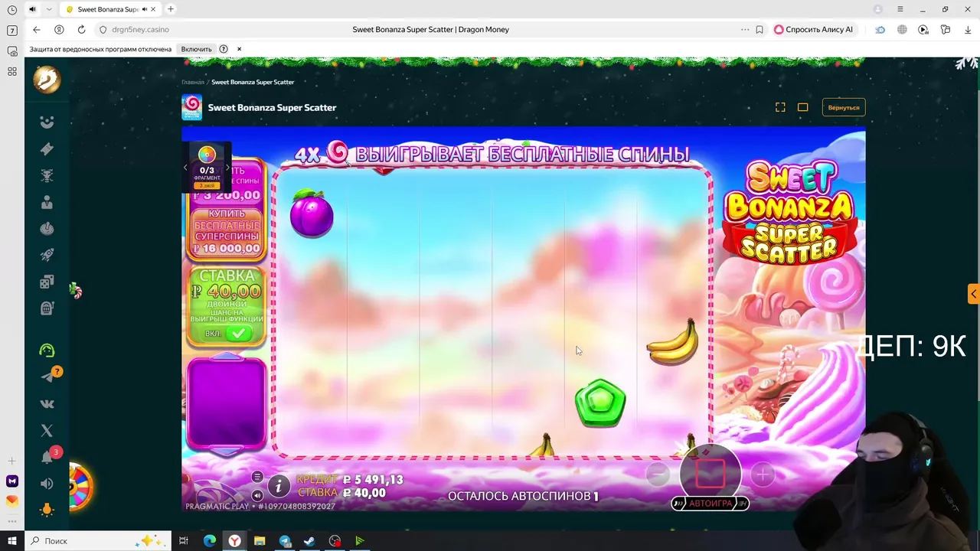Select the Sweet Bonanza browser tab
Image resolution: width=980 pixels, height=551 pixels.
click(x=111, y=9)
